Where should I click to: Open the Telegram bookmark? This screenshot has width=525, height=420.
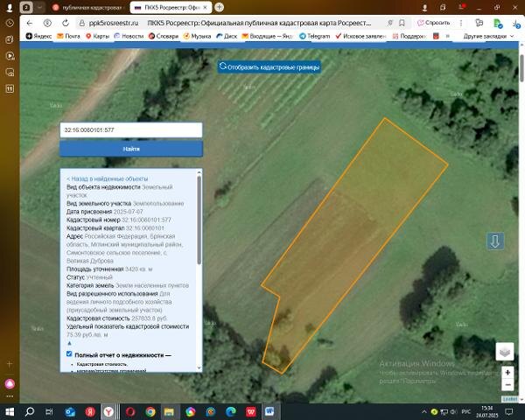click(x=314, y=36)
